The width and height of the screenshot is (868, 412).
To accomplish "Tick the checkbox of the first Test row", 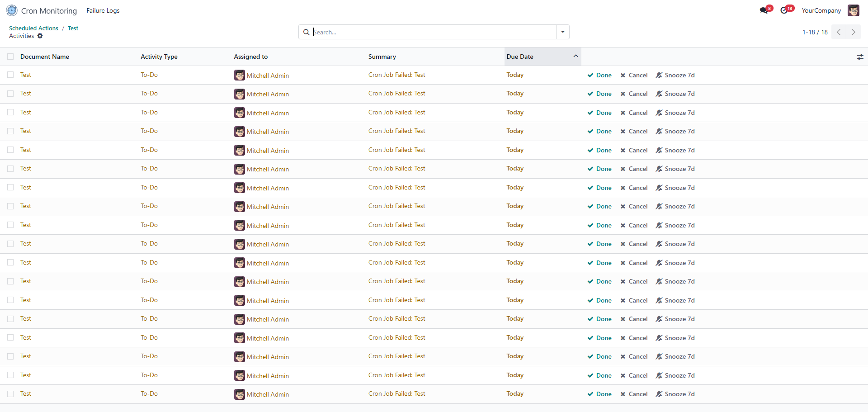I will (10, 75).
